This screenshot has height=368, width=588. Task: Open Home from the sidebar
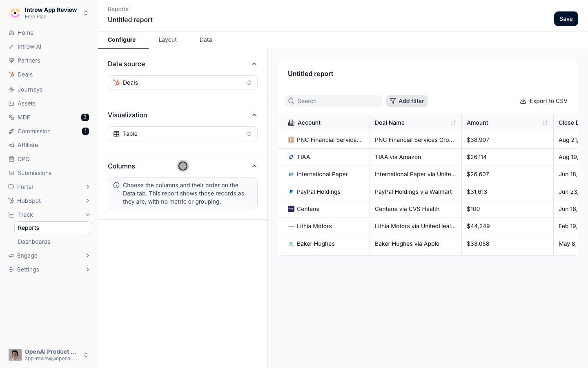(49, 33)
